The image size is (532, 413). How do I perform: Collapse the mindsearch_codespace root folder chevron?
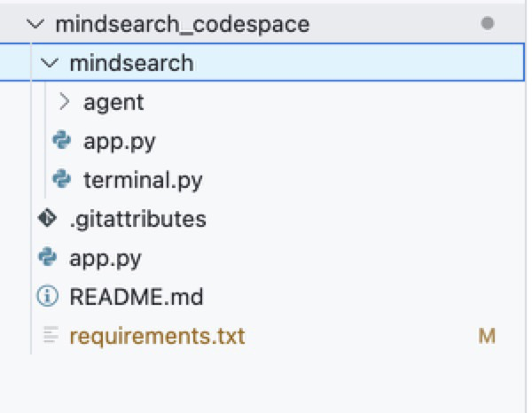pyautogui.click(x=35, y=25)
